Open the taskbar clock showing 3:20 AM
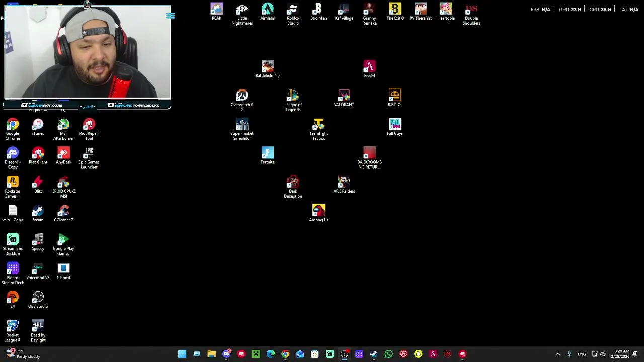 click(620, 354)
